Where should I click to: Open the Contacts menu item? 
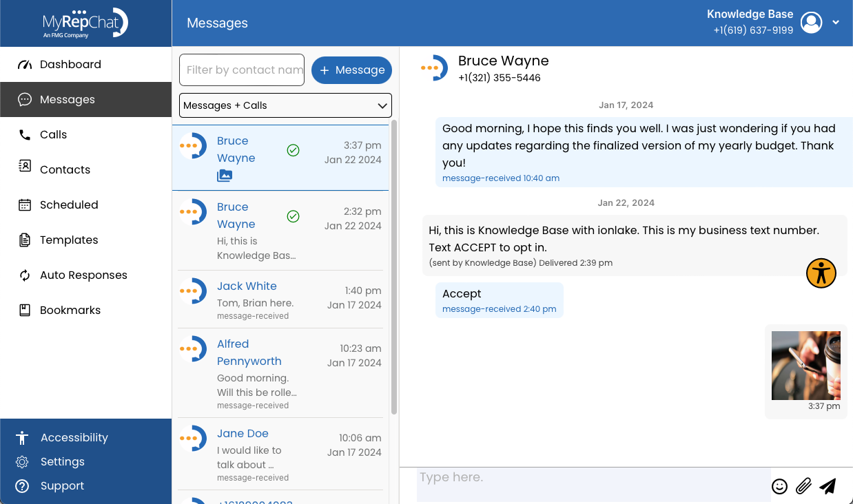(85, 170)
